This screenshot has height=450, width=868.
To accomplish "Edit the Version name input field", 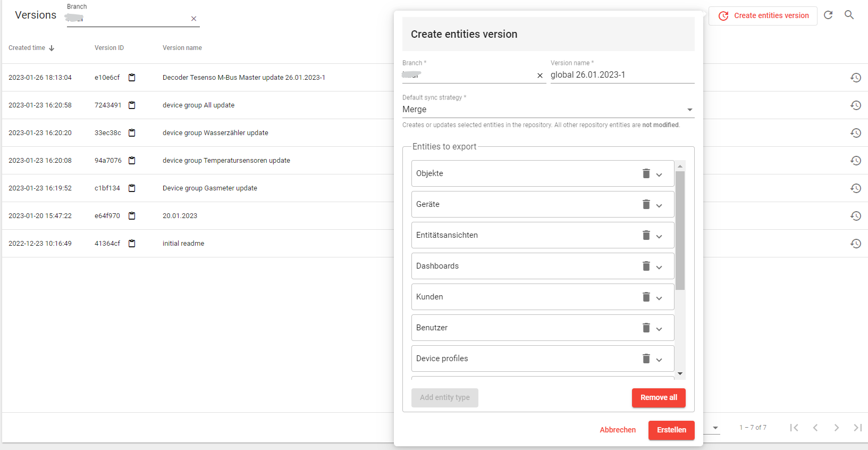I will pos(621,75).
